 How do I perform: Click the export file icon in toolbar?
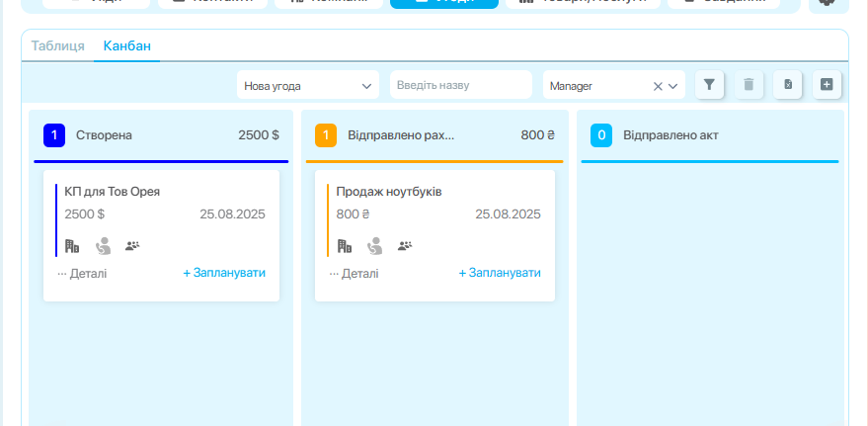point(788,85)
